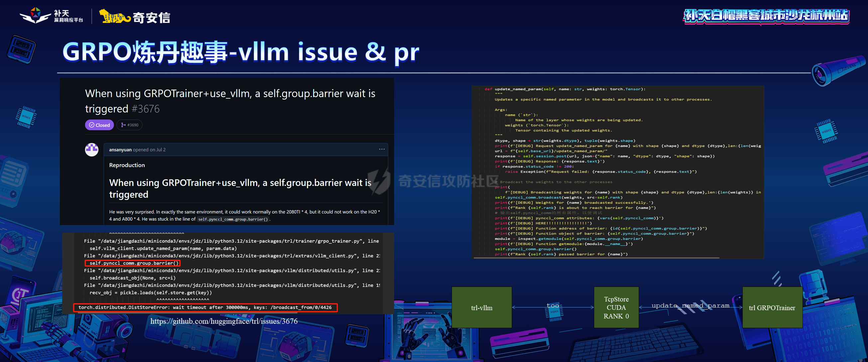Click the 'passed barrier for' print code line

coord(561,254)
